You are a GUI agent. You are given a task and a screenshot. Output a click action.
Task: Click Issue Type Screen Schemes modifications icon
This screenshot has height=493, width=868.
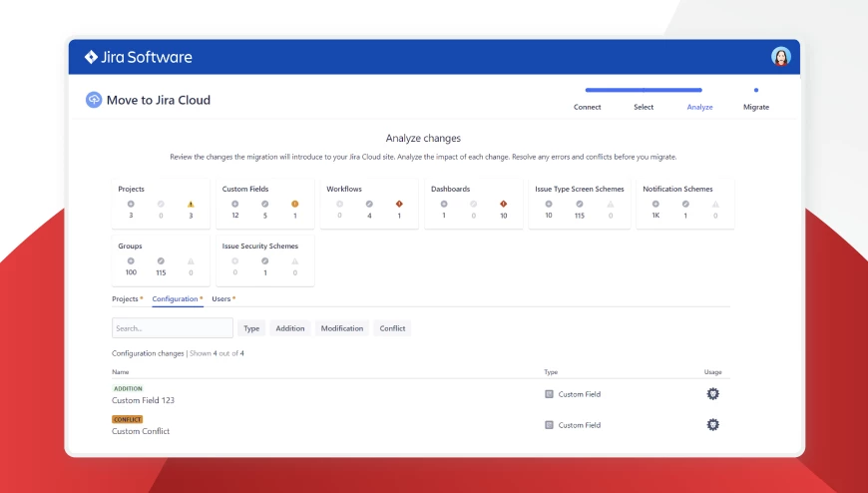579,204
